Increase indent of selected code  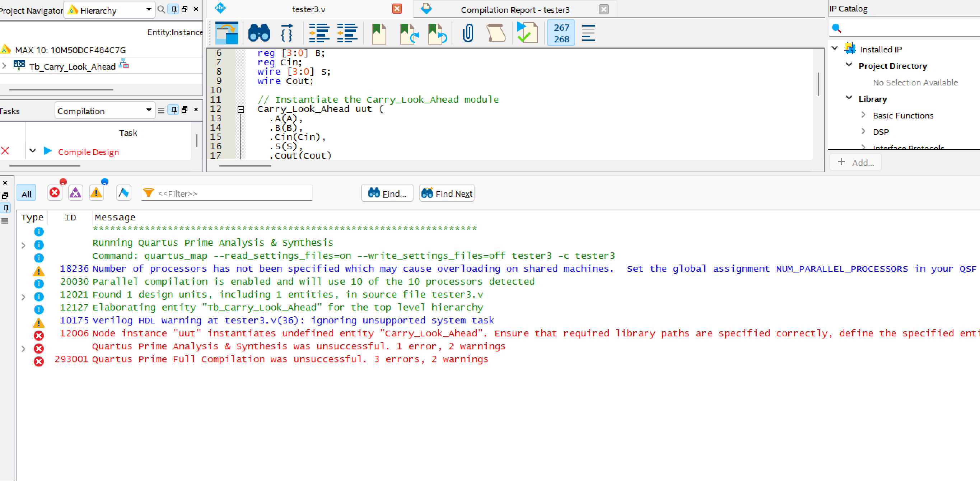click(x=319, y=33)
